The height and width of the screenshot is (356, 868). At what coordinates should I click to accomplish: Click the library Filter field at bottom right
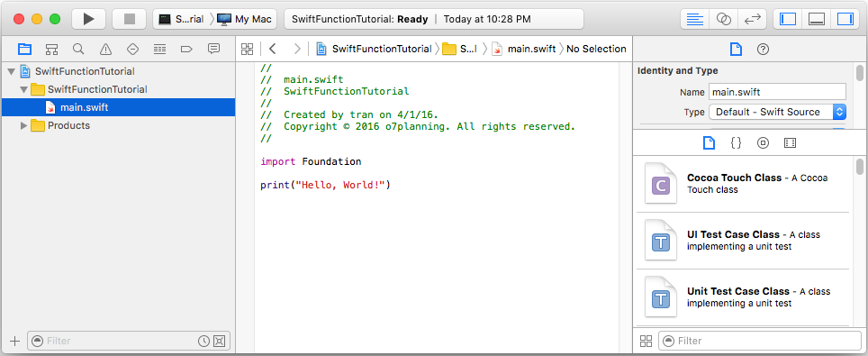[760, 341]
